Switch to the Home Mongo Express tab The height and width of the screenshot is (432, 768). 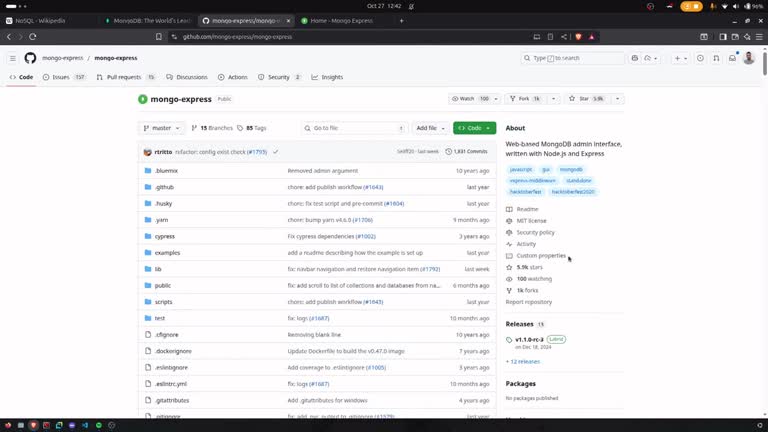[x=342, y=21]
